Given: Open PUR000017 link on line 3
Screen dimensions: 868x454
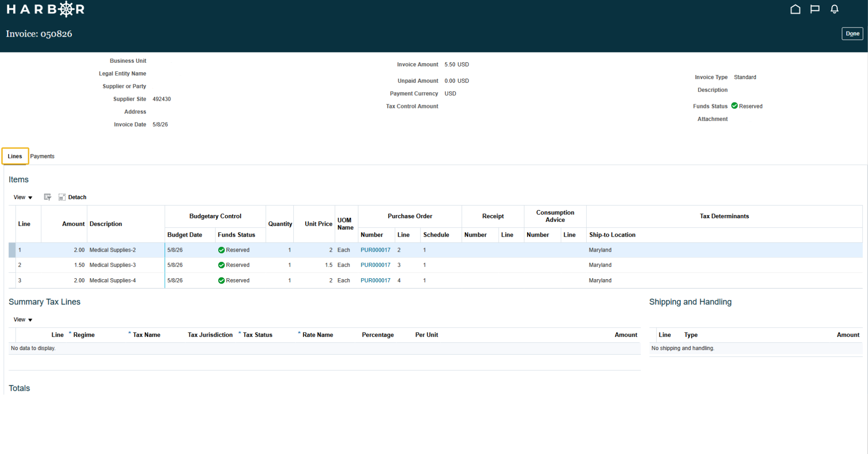Looking at the screenshot, I should click(x=375, y=281).
